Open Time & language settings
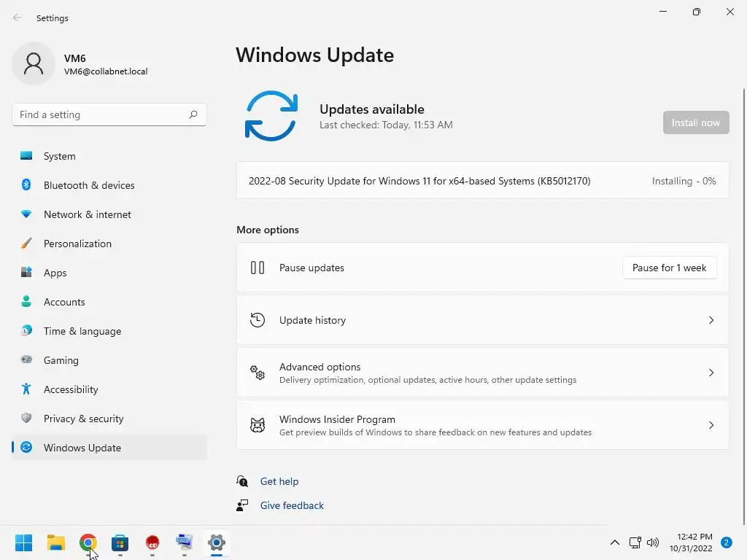The width and height of the screenshot is (747, 560). [x=109, y=331]
